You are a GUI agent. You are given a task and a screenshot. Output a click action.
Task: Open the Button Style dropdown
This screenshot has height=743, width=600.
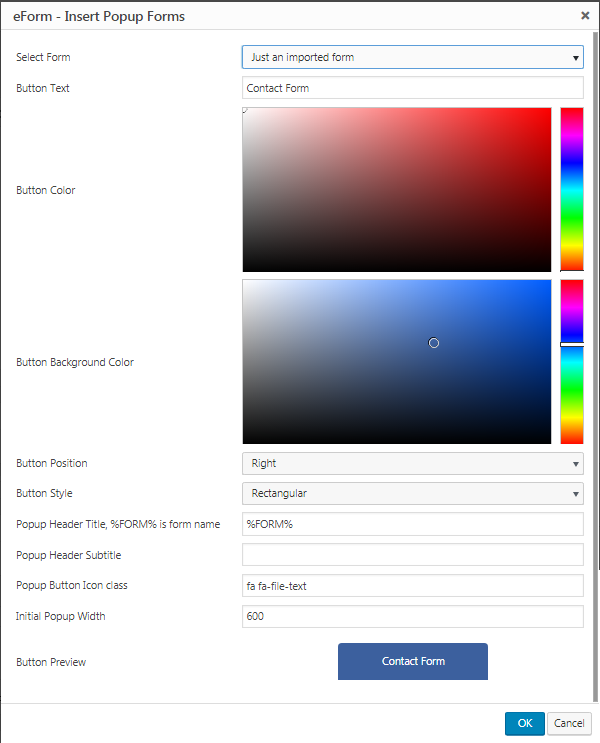[x=412, y=493]
